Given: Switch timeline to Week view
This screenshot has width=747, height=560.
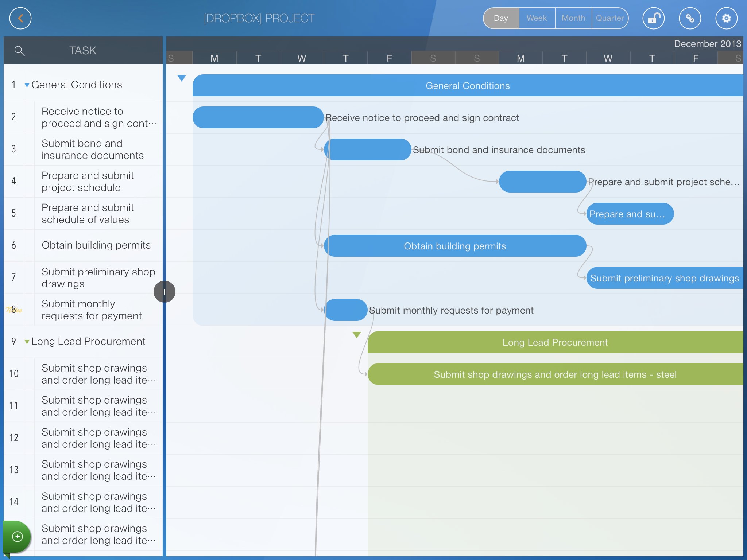Looking at the screenshot, I should click(537, 18).
